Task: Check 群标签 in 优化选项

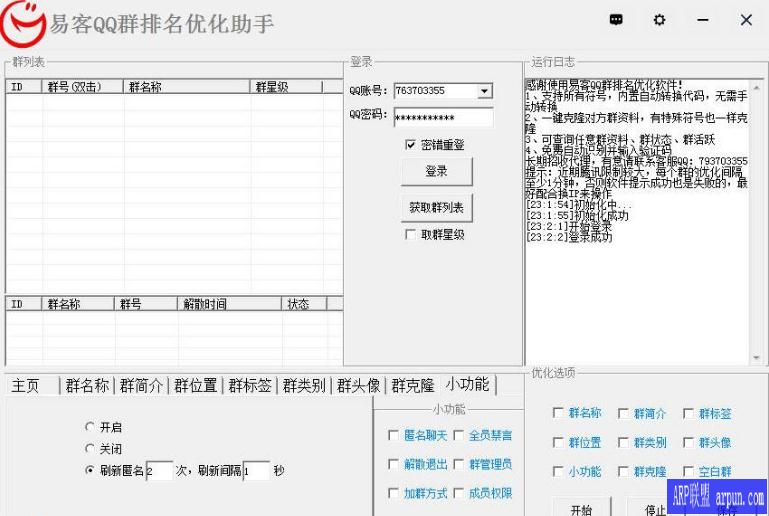Action: coord(688,413)
